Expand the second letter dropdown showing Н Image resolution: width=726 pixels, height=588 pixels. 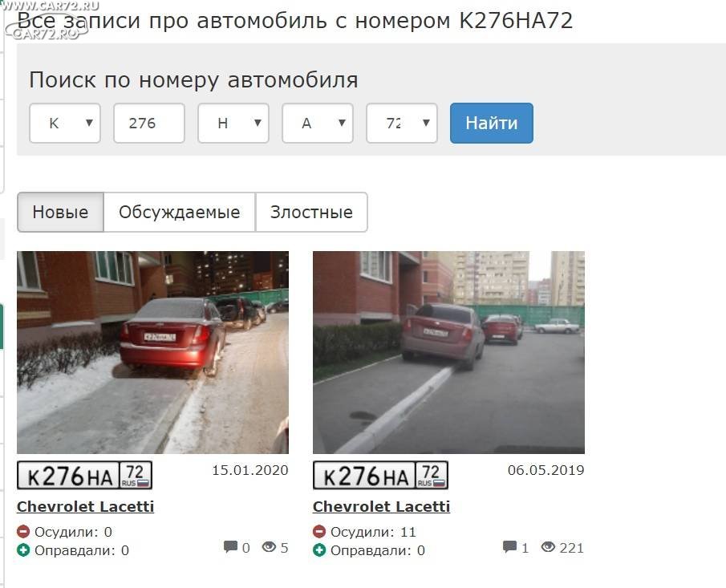[x=233, y=124]
